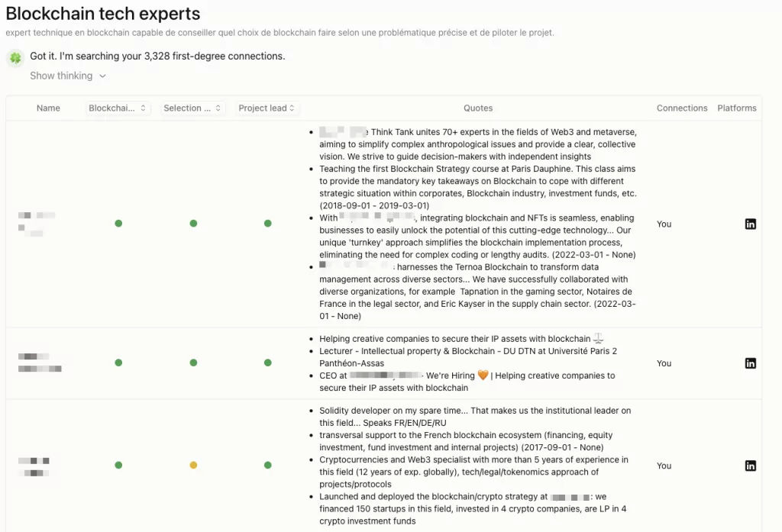Open the LinkedIn platform icon in the third row
782x532 pixels.
coord(751,465)
